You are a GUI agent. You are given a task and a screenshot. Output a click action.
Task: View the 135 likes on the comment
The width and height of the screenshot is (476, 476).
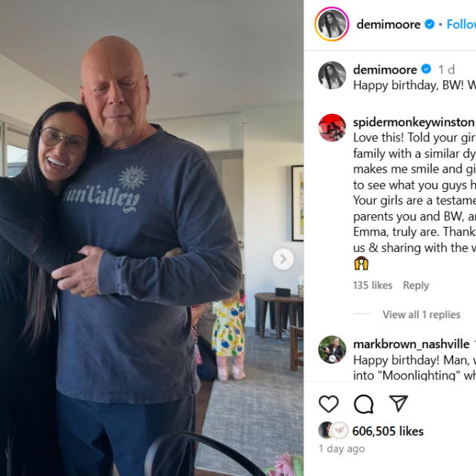click(373, 286)
